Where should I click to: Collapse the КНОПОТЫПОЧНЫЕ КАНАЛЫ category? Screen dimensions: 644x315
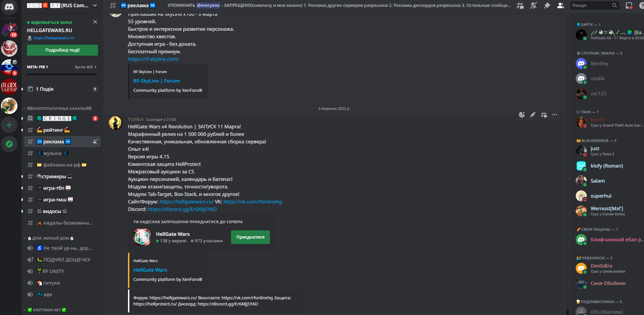(x=57, y=109)
